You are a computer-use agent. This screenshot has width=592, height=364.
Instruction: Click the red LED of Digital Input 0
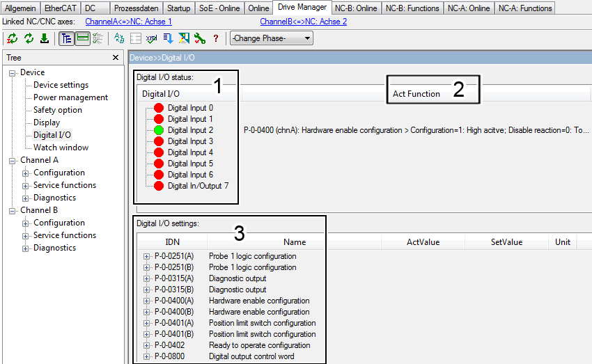pos(159,108)
